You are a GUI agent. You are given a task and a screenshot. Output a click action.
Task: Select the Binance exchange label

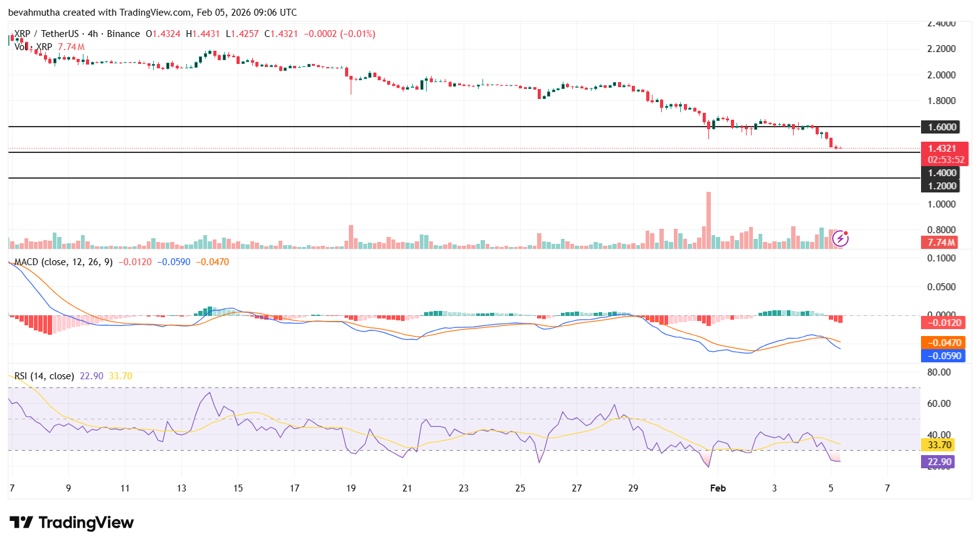click(x=123, y=34)
